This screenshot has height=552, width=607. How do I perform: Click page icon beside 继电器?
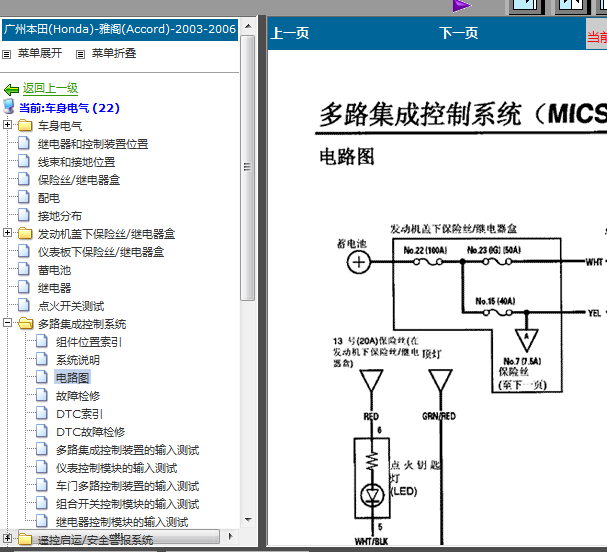click(x=24, y=287)
